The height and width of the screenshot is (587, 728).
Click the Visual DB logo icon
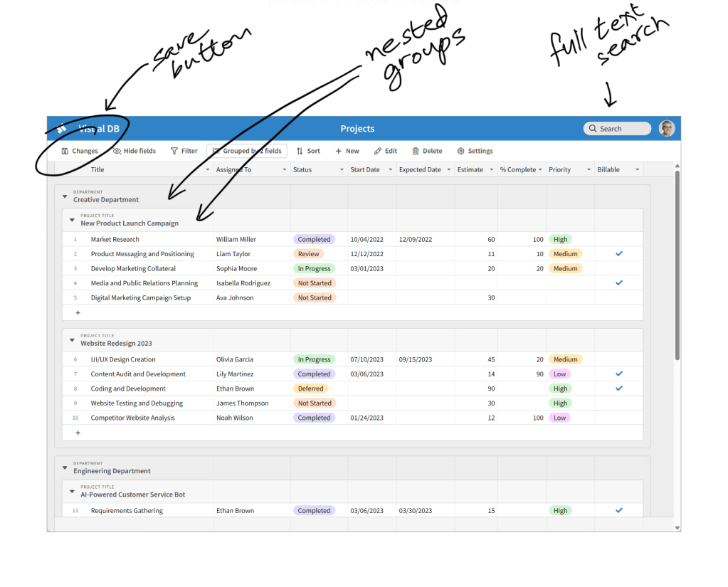[63, 129]
